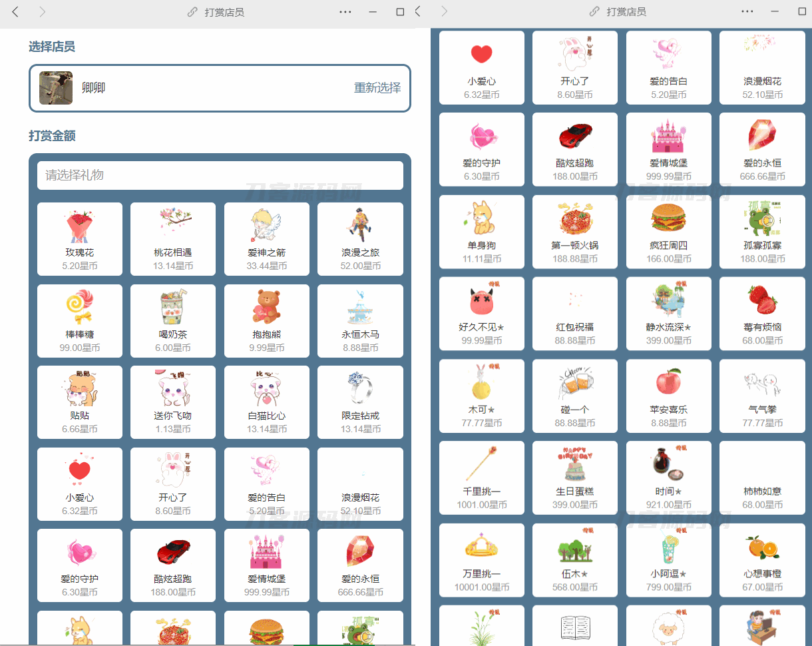Pick the 心想事橙 orange gift
The height and width of the screenshot is (646, 812).
(762, 559)
